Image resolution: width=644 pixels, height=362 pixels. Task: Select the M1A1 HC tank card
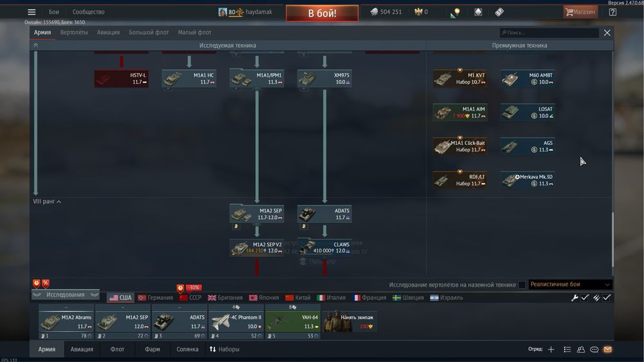(189, 79)
